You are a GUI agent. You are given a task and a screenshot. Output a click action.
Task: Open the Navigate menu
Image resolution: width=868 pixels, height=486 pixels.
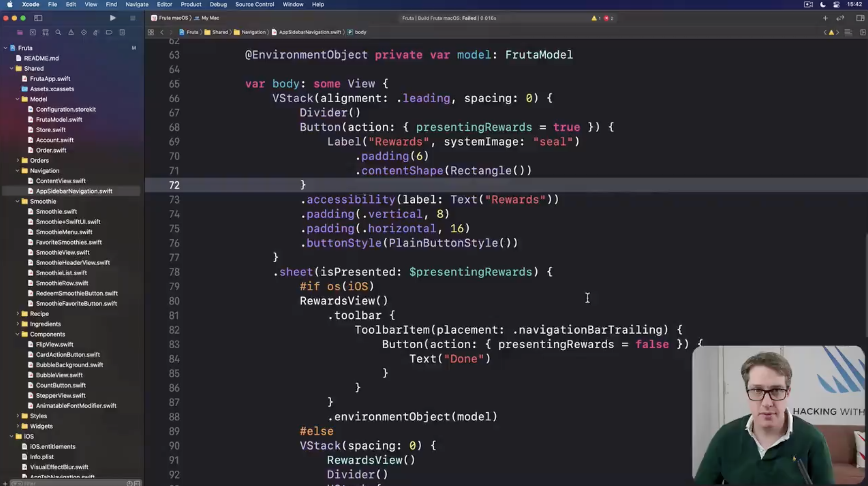137,4
